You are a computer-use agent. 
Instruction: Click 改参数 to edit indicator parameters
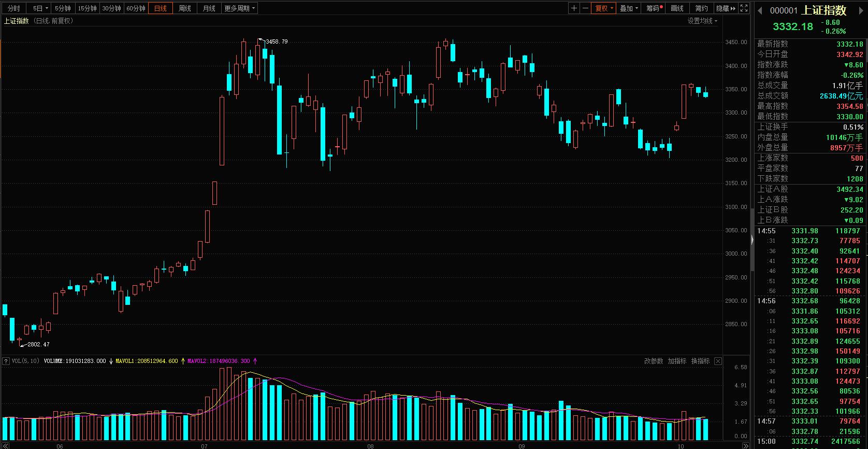click(654, 361)
